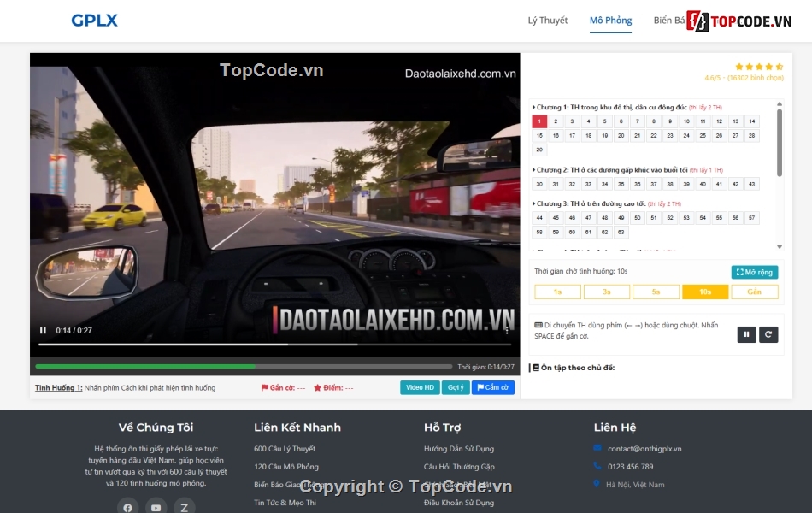Viewport: 812px width, 513px height.
Task: Click the chapter list's scrollbar thumb
Action: [780, 143]
